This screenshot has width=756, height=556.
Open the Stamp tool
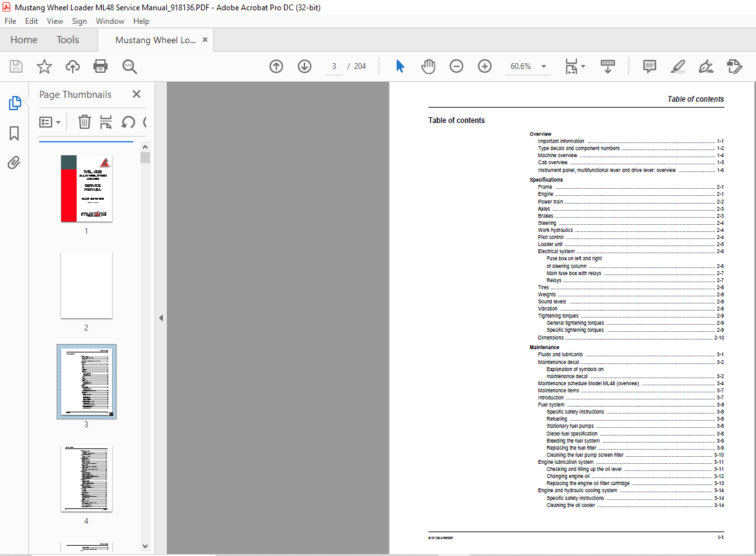point(734,66)
